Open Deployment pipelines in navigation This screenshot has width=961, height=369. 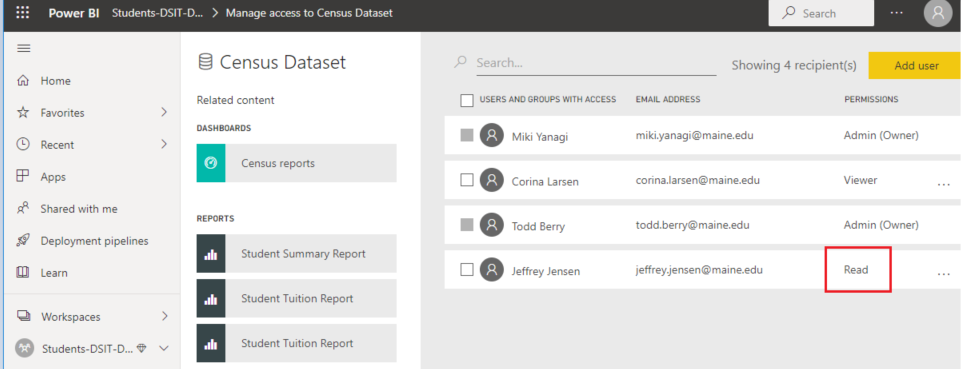[x=94, y=241]
